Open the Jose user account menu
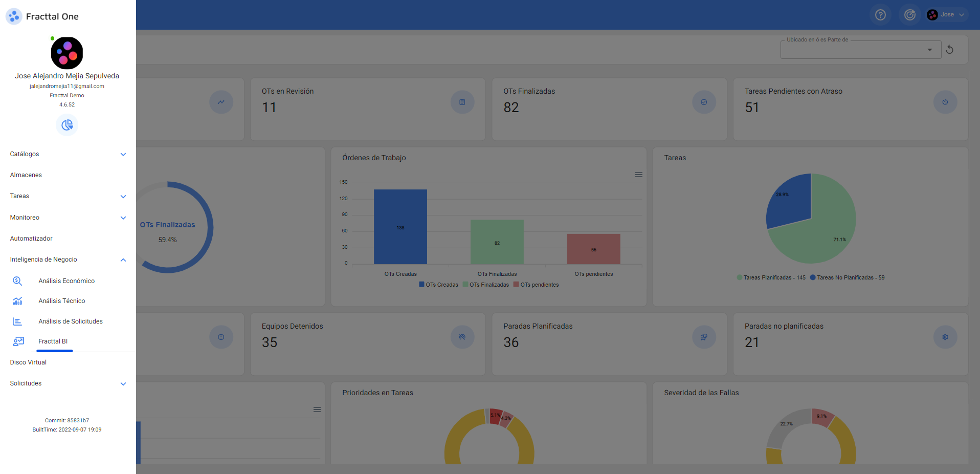Screen dimensions: 980x474 coord(947,15)
